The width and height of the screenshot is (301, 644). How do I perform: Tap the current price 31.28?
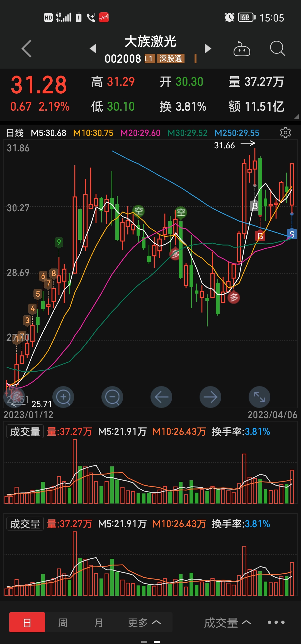(x=39, y=85)
